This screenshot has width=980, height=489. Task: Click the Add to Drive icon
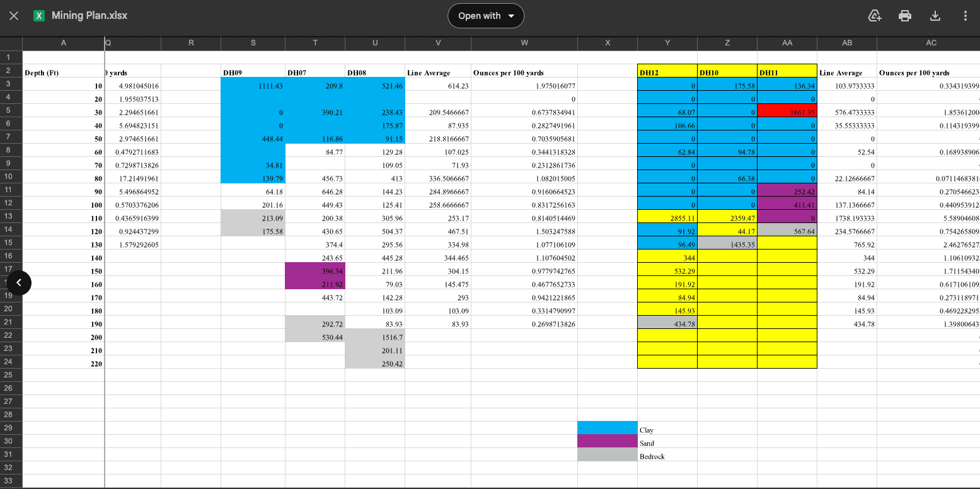pos(874,16)
